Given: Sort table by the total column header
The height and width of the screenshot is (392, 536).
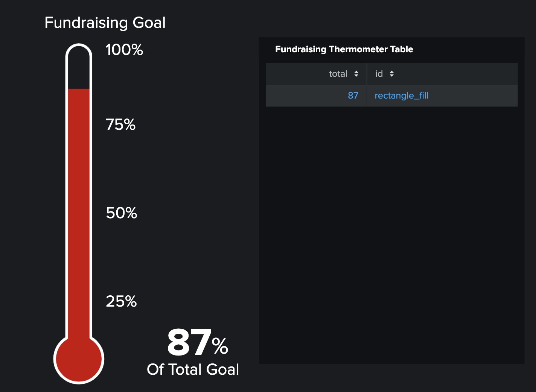Looking at the screenshot, I should 338,74.
